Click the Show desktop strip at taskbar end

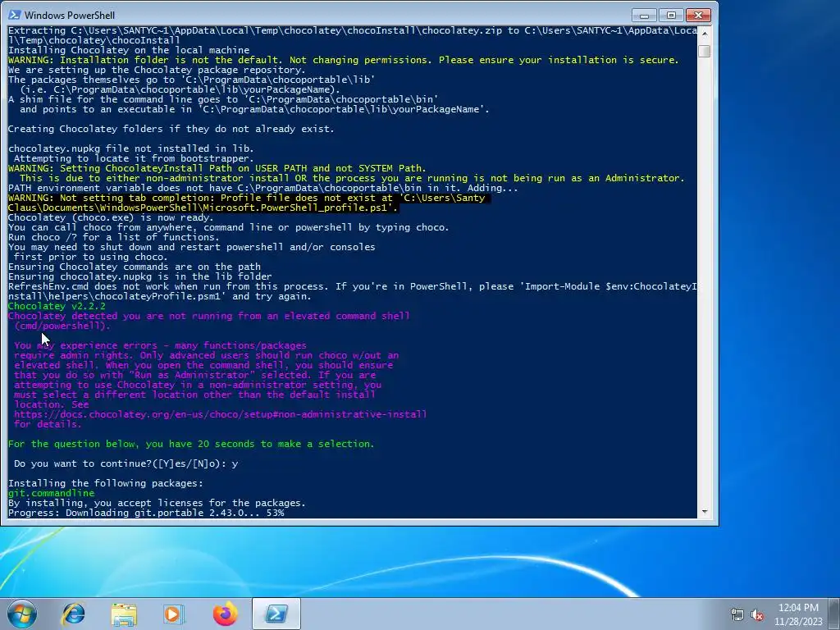835,614
